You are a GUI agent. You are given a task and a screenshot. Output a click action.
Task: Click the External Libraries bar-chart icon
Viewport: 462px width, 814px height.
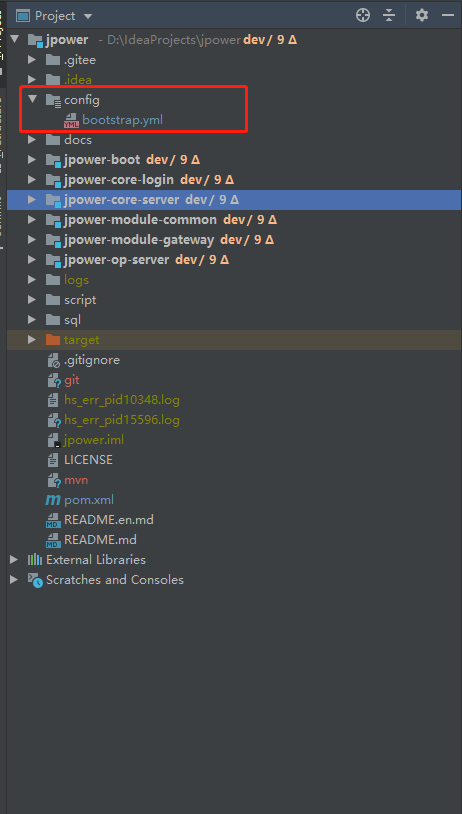pyautogui.click(x=35, y=560)
